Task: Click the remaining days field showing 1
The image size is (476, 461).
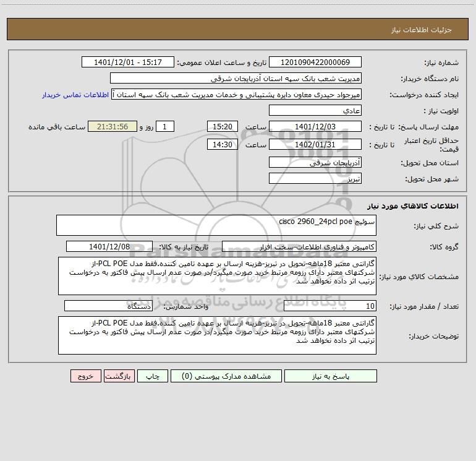Action: (165, 126)
